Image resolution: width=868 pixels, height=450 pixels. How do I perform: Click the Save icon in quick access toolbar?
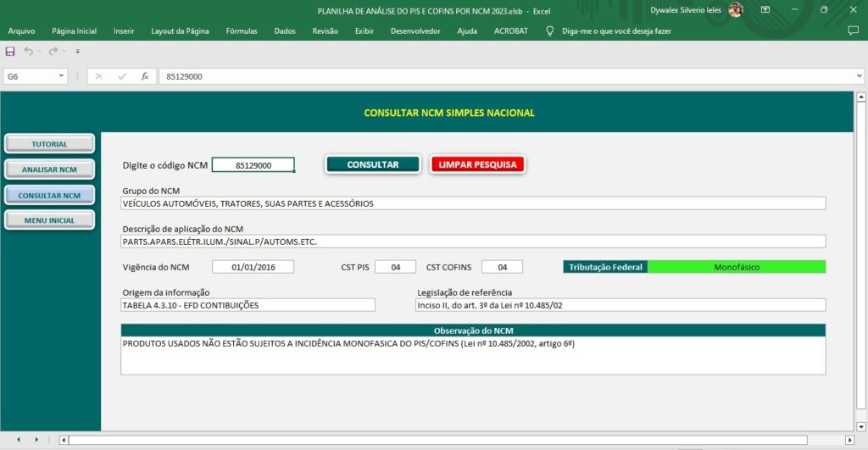coord(10,52)
